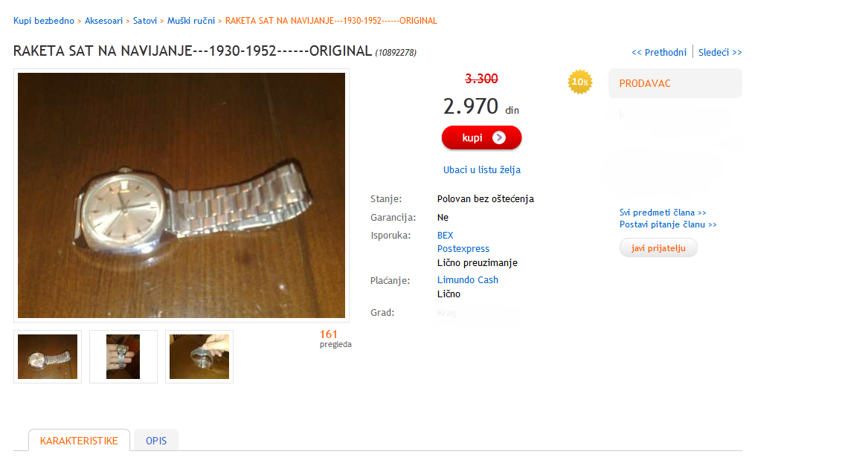Open the second thumbnail of watch in hand

(x=123, y=357)
